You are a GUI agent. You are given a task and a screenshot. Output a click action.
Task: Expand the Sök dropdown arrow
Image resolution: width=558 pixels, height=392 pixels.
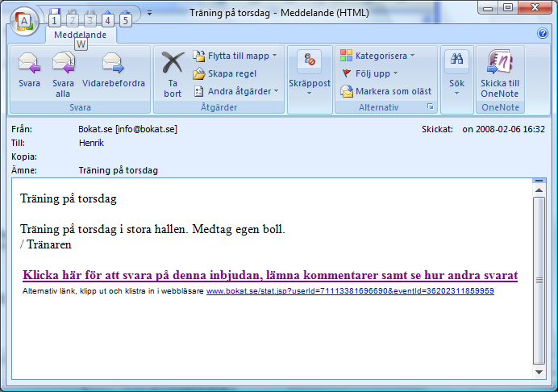(456, 94)
